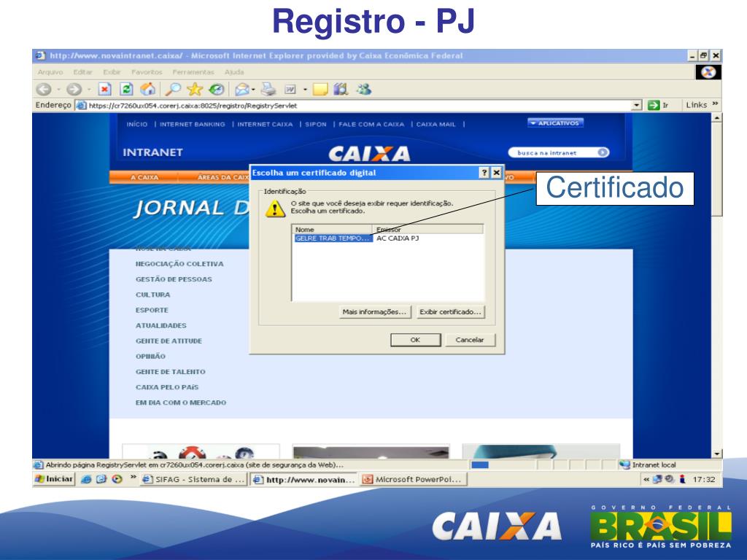The width and height of the screenshot is (747, 560).
Task: Open the Messenger people icon
Action: (365, 89)
